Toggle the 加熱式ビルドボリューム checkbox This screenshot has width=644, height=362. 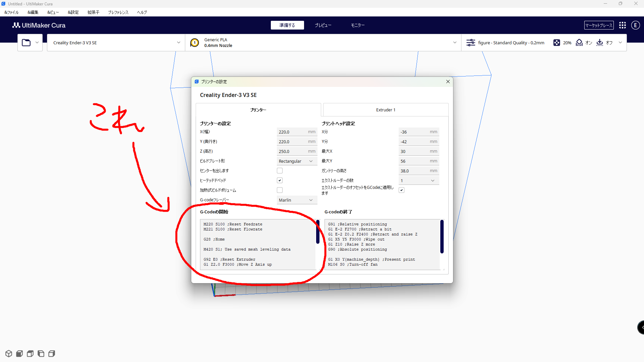(x=280, y=190)
